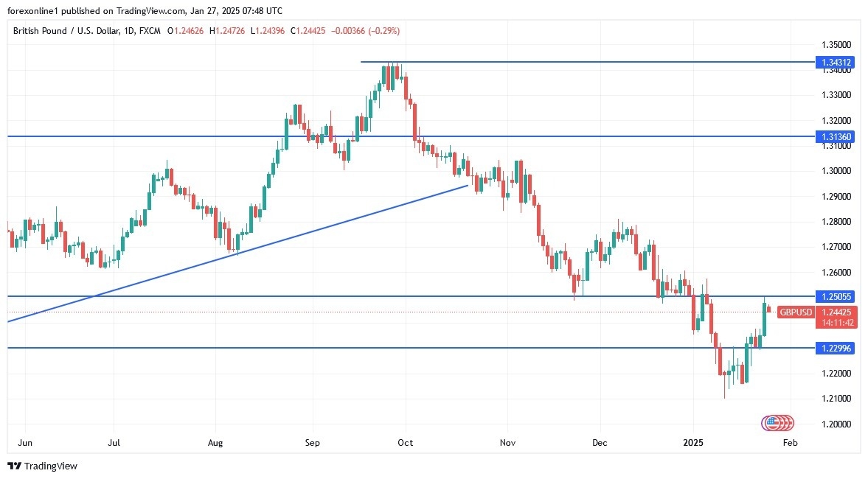The width and height of the screenshot is (868, 479).
Task: Click the 1.22996 support price label
Action: [834, 348]
